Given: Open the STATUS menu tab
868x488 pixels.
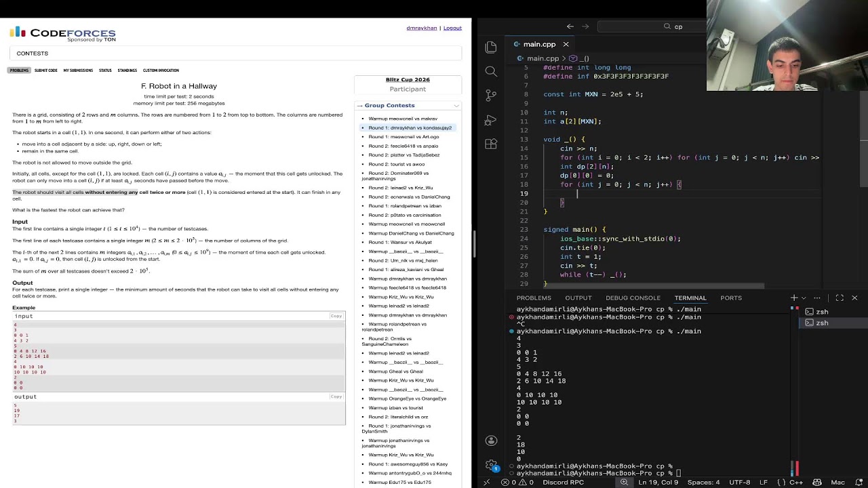Looking at the screenshot, I should pos(105,70).
